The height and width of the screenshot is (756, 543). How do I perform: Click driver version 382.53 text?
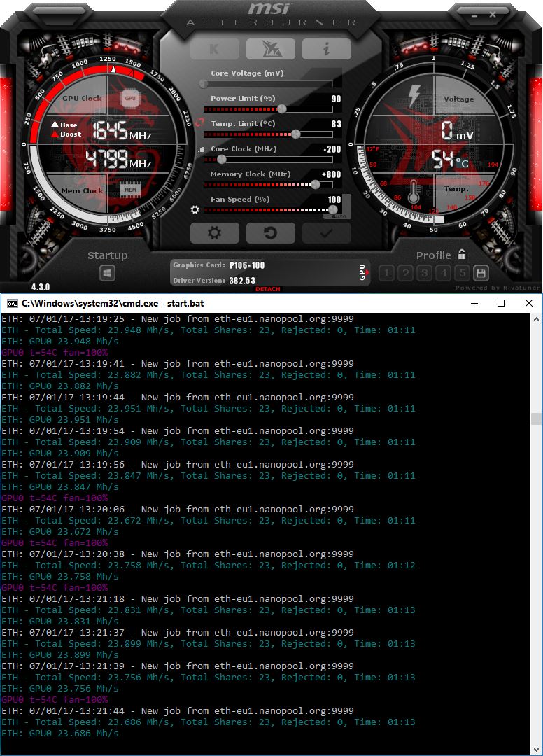click(242, 281)
